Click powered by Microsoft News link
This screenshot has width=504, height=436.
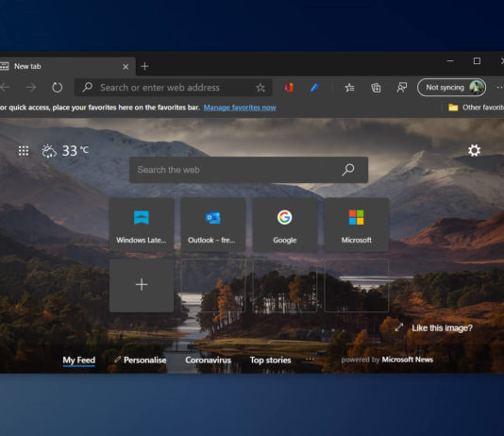click(x=387, y=360)
